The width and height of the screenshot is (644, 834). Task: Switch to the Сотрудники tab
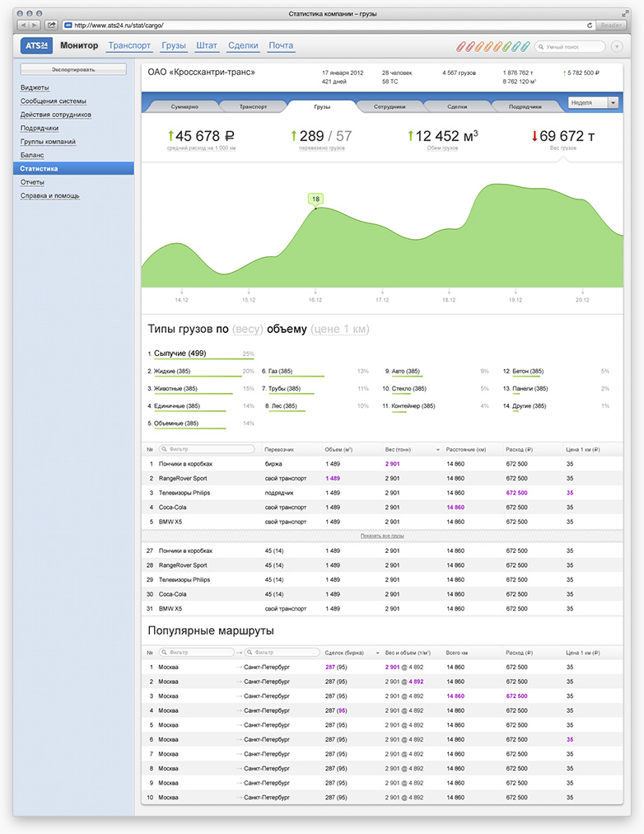390,106
